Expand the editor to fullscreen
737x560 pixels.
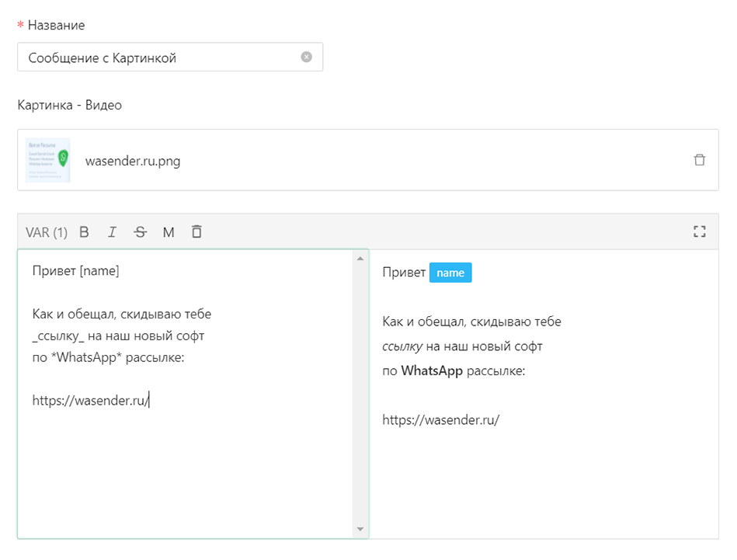[x=699, y=231]
